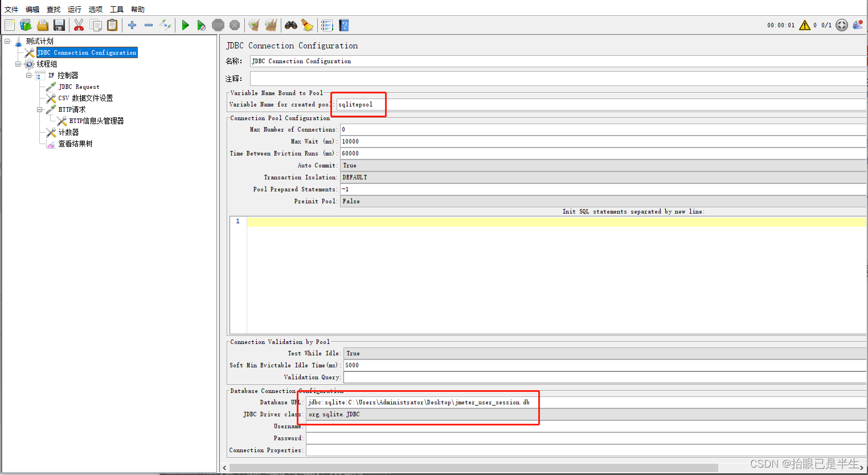Select 线程组 in the tree
Viewport: 868px width, 475px height.
[x=47, y=64]
